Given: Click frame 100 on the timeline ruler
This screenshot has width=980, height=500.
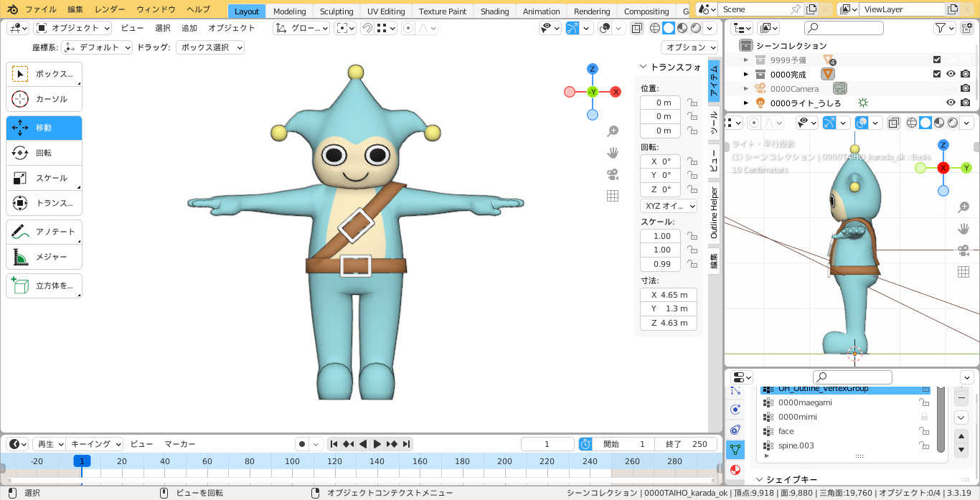Looking at the screenshot, I should pyautogui.click(x=292, y=461).
